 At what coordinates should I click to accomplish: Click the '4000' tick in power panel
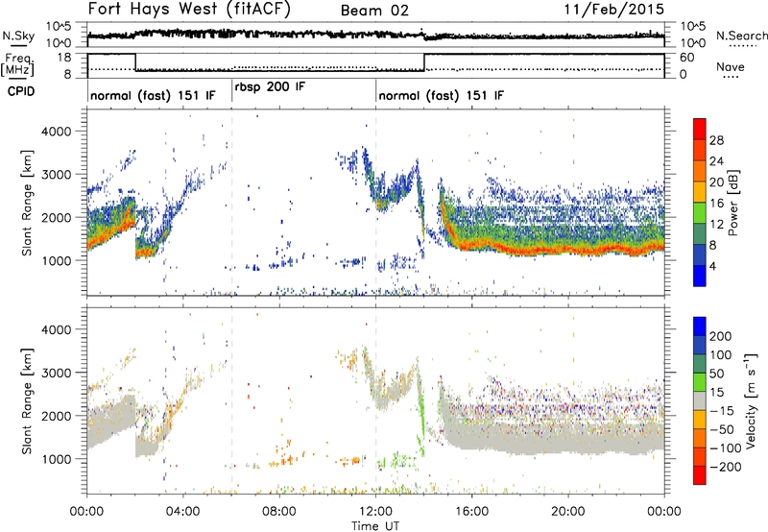[x=57, y=132]
